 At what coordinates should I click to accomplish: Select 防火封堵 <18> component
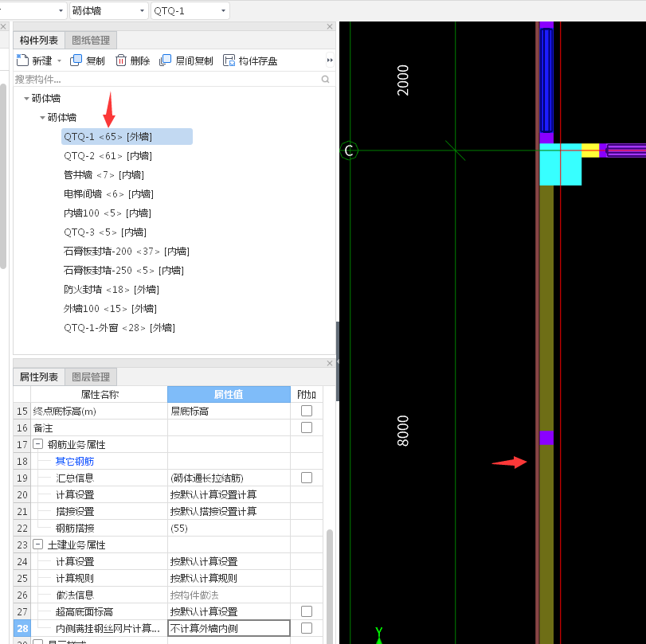tap(112, 290)
